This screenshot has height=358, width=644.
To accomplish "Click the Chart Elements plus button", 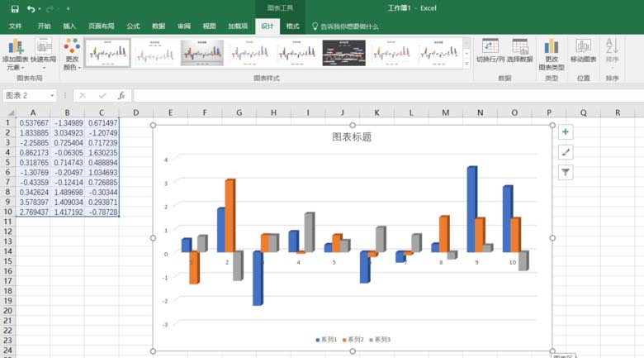I will click(x=566, y=132).
